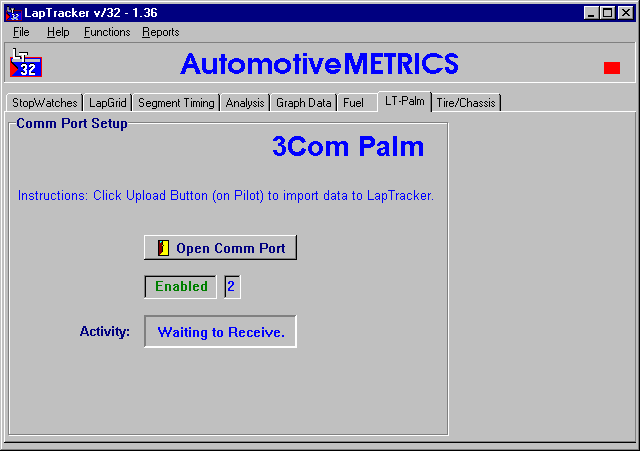This screenshot has height=451, width=640.
Task: Click the AutomotiveMETRICS banner title
Action: [x=320, y=64]
